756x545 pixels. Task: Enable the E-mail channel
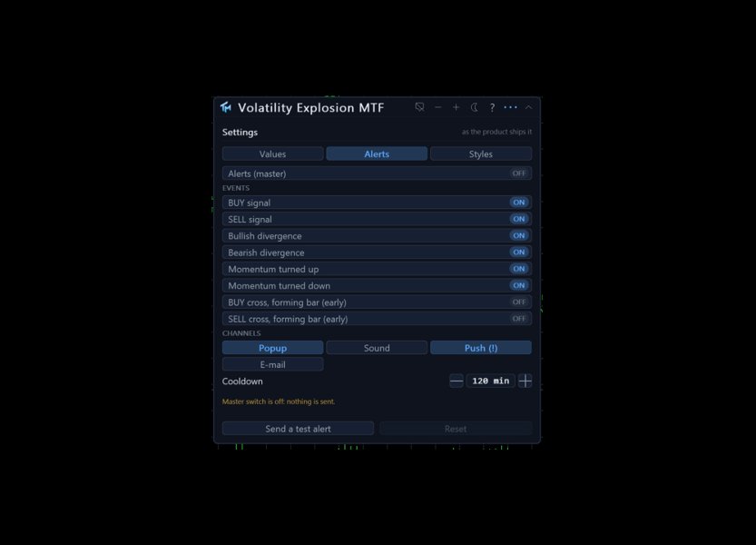[273, 364]
